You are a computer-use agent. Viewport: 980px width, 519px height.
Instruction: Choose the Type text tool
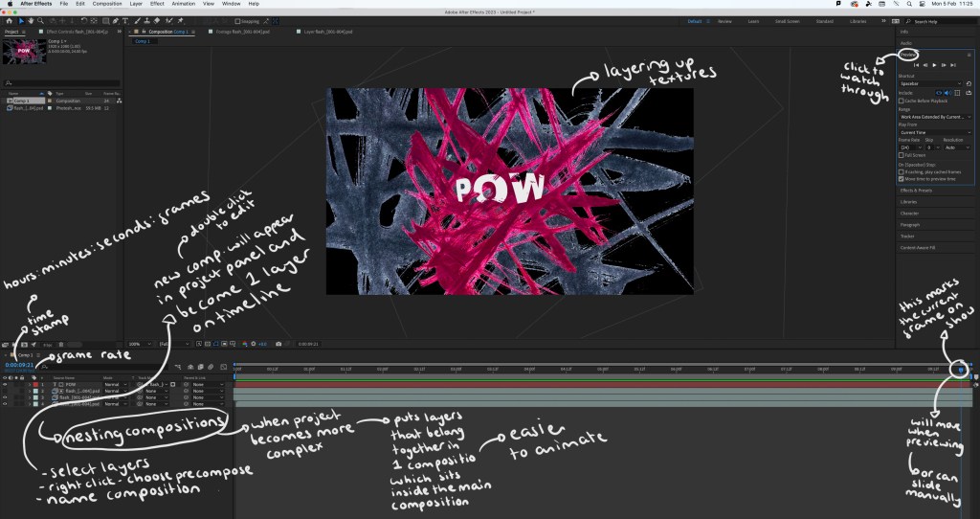click(125, 20)
